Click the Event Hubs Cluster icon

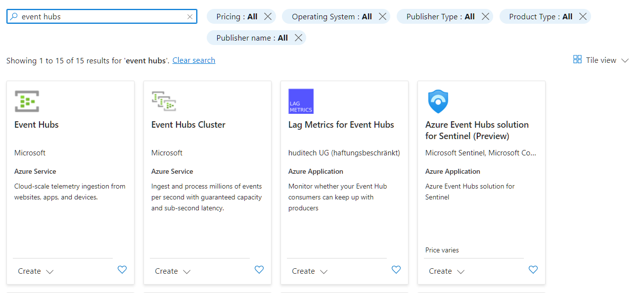(164, 101)
